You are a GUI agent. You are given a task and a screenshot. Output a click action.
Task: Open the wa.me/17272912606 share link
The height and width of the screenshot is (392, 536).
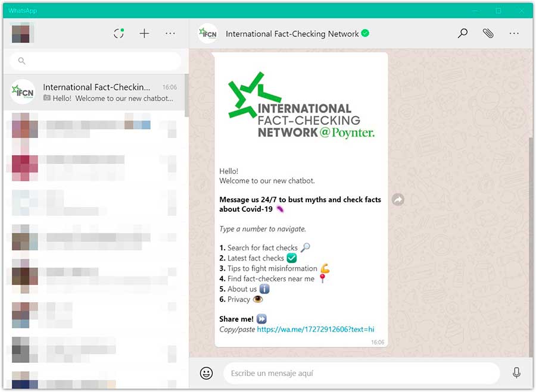315,329
